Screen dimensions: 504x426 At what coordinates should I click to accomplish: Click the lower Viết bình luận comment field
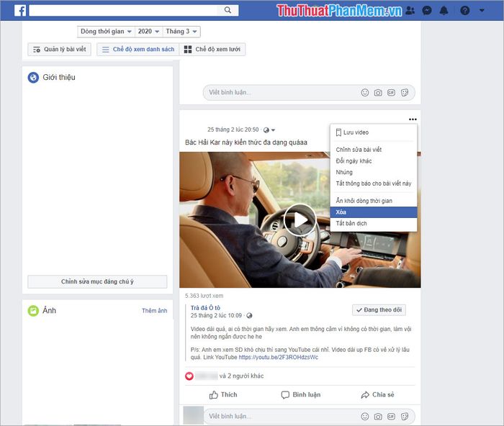(283, 417)
